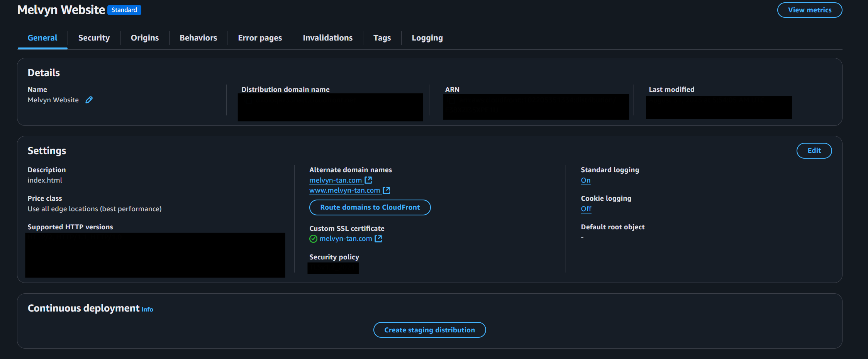This screenshot has height=359, width=868.
Task: Click the ARN label in Details
Action: point(452,90)
